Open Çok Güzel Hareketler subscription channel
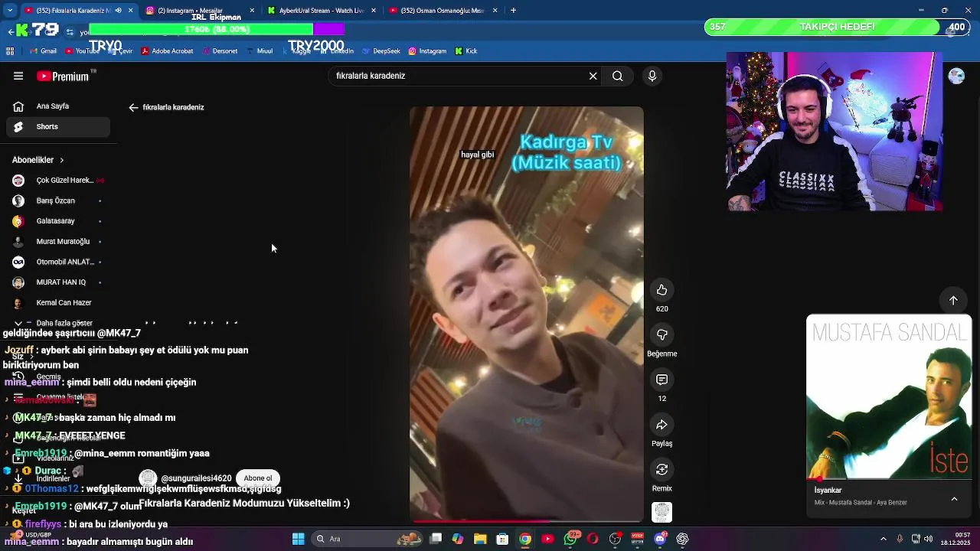Viewport: 980px width, 551px height. click(57, 181)
